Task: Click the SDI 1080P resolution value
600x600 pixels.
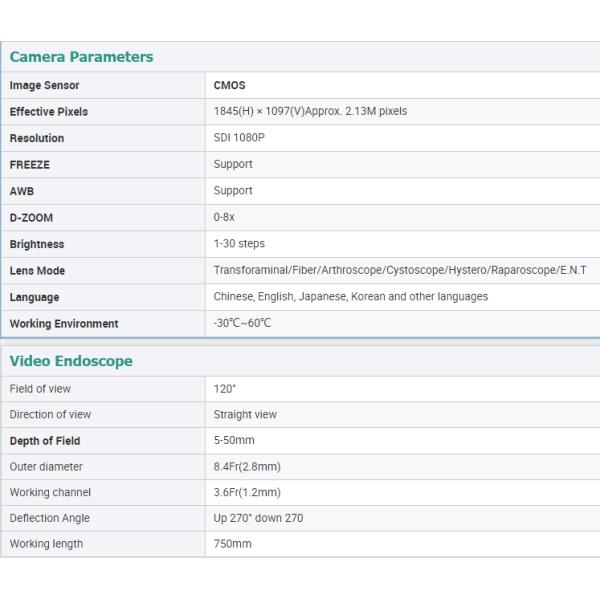Action: click(239, 138)
